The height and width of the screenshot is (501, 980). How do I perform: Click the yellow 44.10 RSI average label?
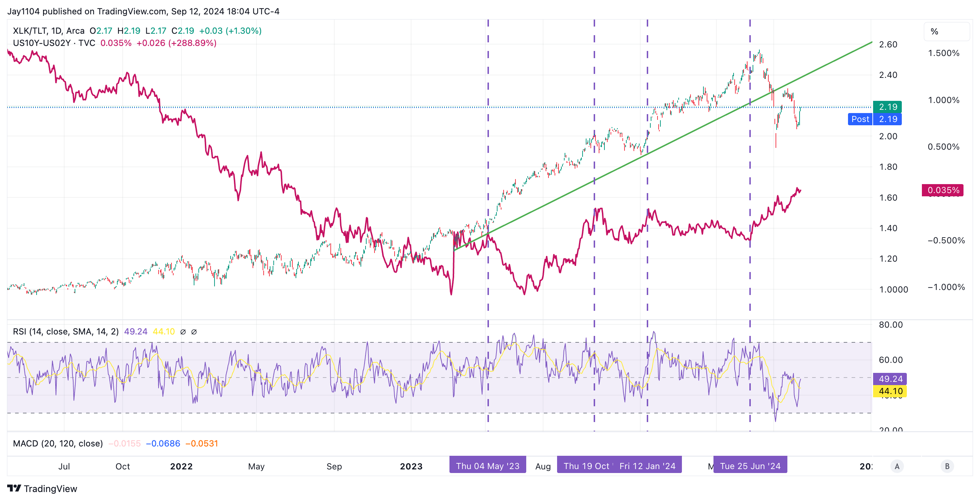pyautogui.click(x=890, y=391)
